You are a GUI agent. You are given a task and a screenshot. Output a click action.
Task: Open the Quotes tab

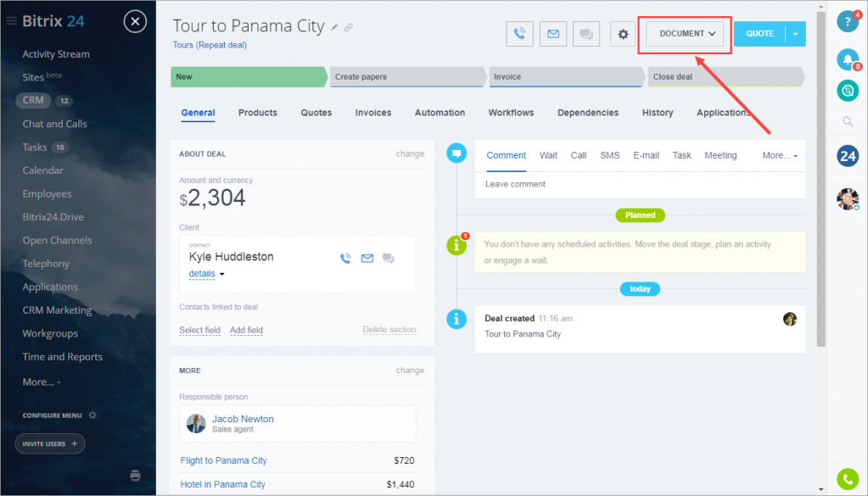[316, 113]
